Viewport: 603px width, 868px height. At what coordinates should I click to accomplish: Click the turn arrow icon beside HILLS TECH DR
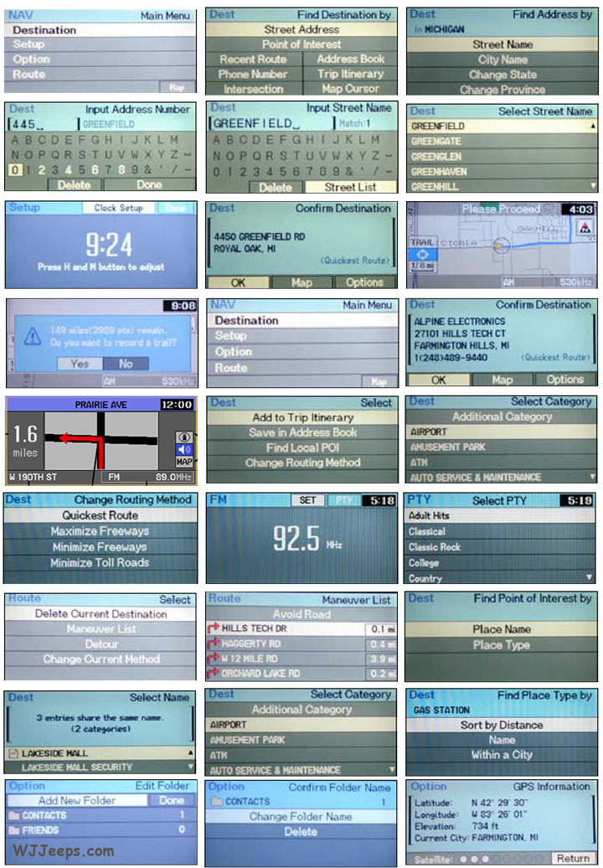pyautogui.click(x=214, y=628)
